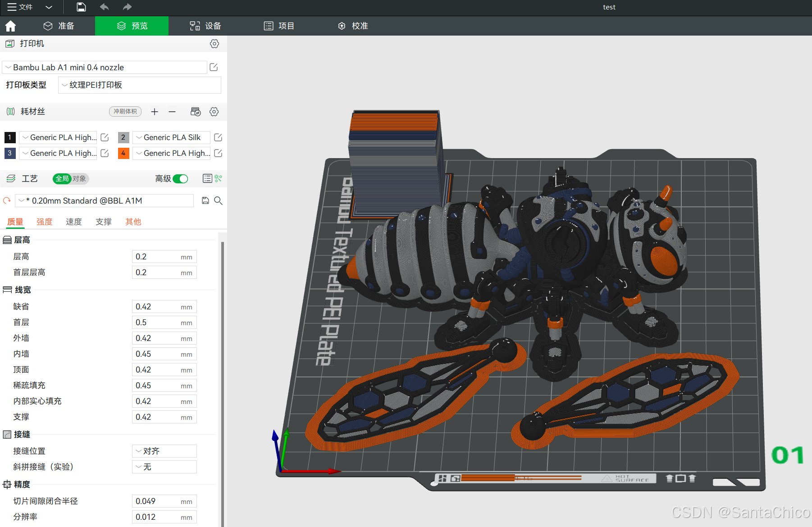Click the 分辨率 value field
812x527 pixels.
tap(164, 517)
